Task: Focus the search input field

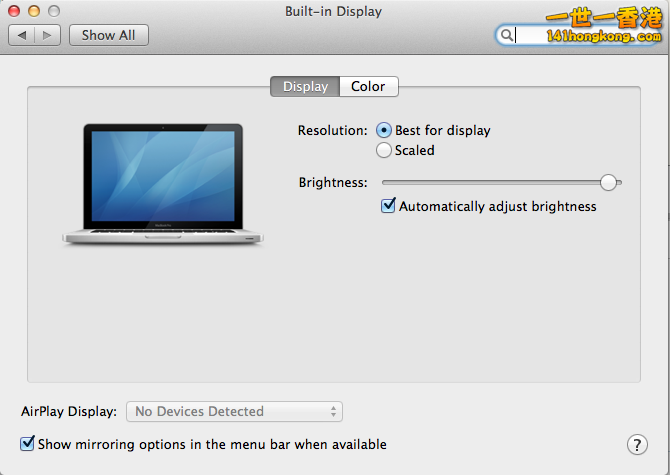Action: coord(579,35)
